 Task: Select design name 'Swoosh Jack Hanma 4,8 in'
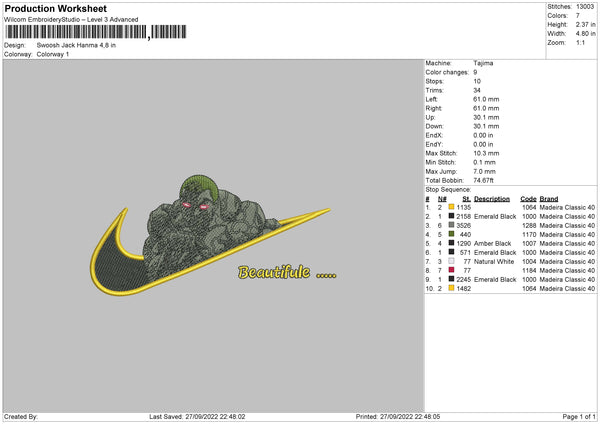click(x=76, y=45)
